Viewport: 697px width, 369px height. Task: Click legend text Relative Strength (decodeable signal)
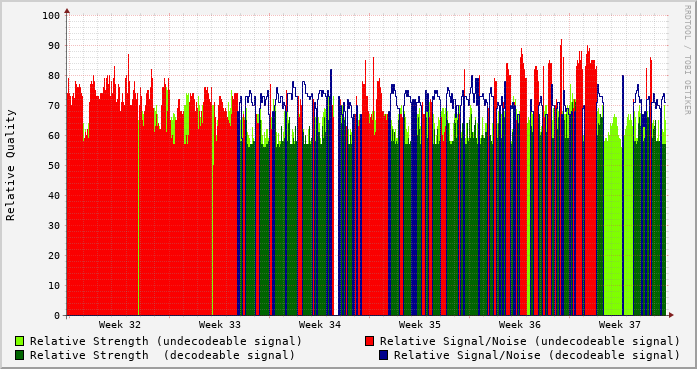click(162, 355)
